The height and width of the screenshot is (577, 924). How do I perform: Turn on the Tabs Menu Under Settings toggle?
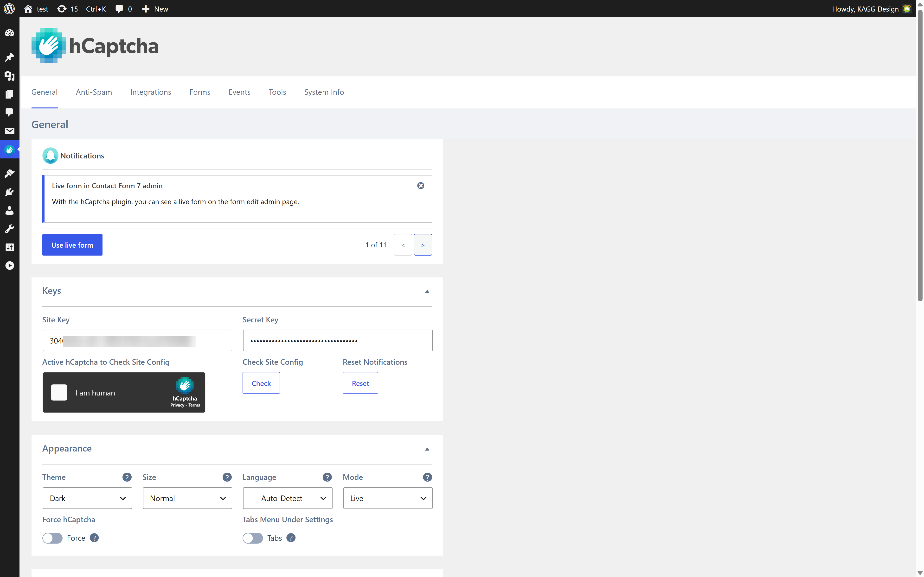[x=252, y=538]
